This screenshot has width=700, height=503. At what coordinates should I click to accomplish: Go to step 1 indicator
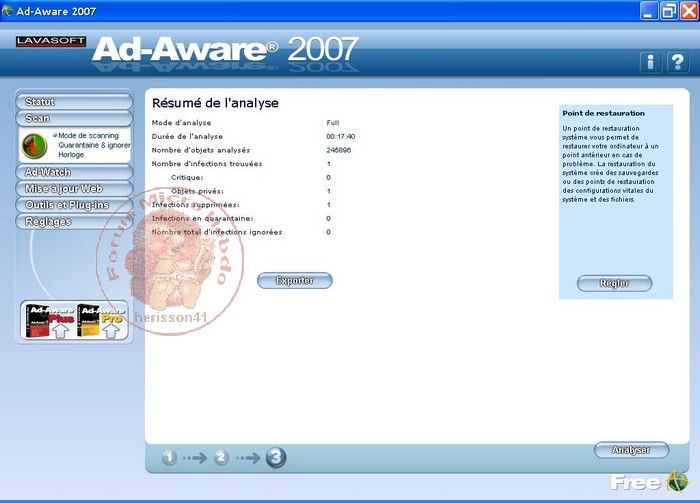[x=169, y=457]
